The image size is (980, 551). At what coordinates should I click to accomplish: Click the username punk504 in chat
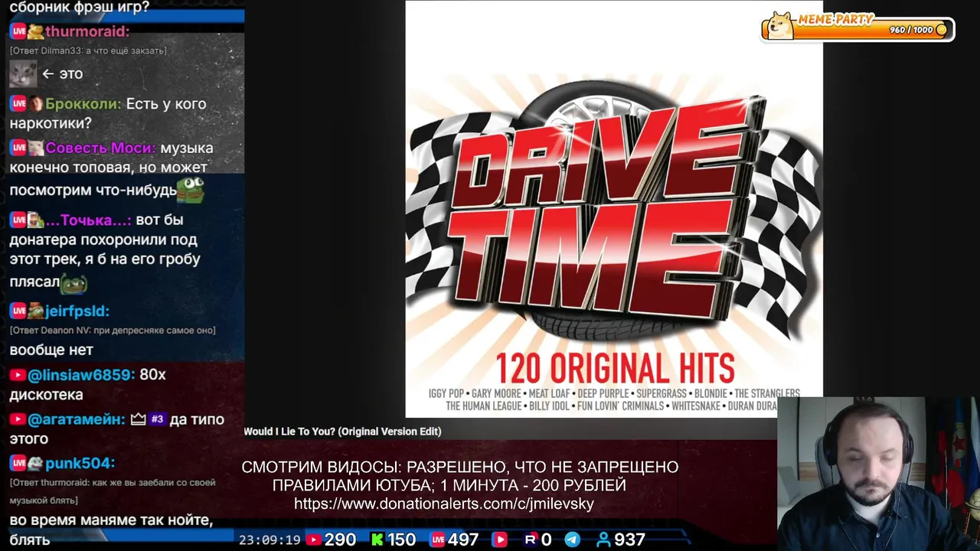pyautogui.click(x=80, y=463)
